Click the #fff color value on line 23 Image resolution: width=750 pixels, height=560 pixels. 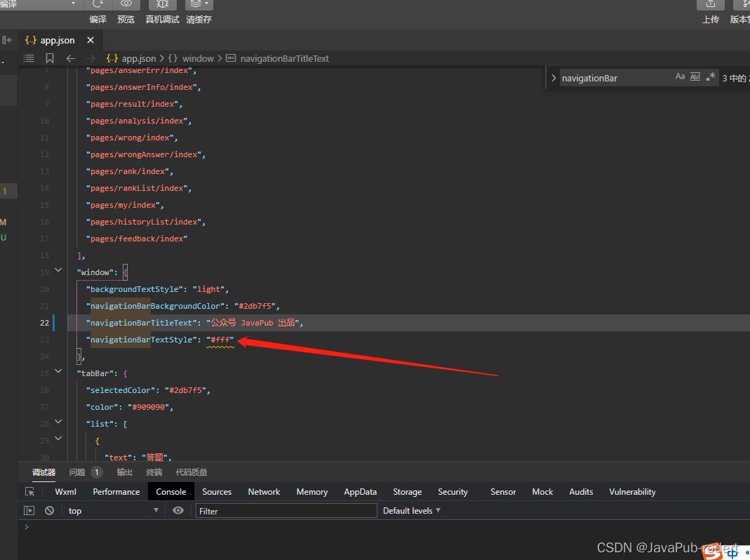(x=220, y=339)
